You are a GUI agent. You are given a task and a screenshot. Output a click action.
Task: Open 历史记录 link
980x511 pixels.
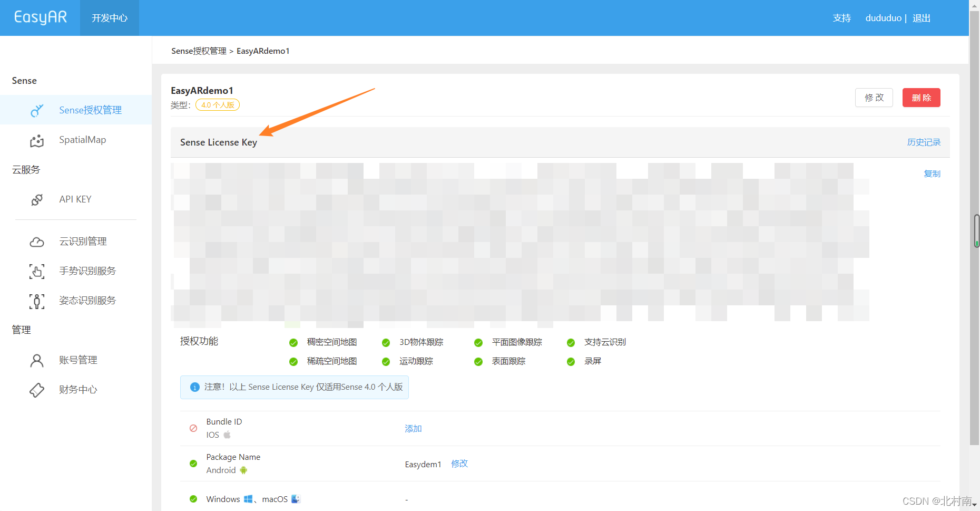point(924,142)
